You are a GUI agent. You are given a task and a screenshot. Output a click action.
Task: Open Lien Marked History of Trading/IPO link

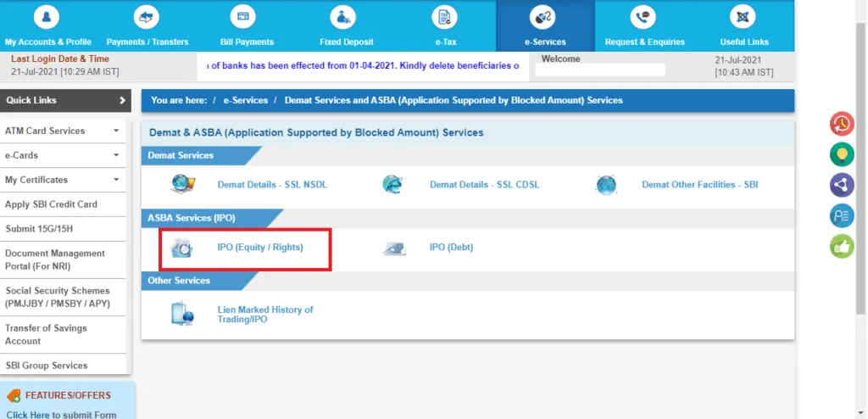(265, 315)
